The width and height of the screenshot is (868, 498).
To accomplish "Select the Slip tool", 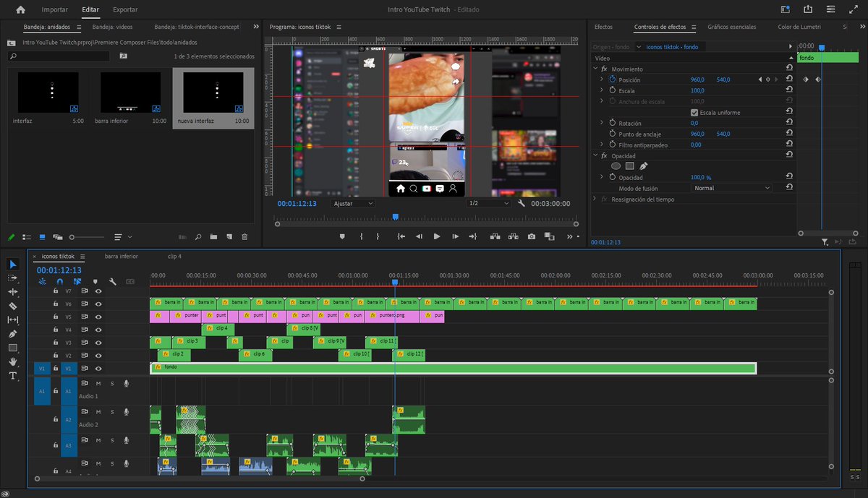I will click(x=13, y=319).
